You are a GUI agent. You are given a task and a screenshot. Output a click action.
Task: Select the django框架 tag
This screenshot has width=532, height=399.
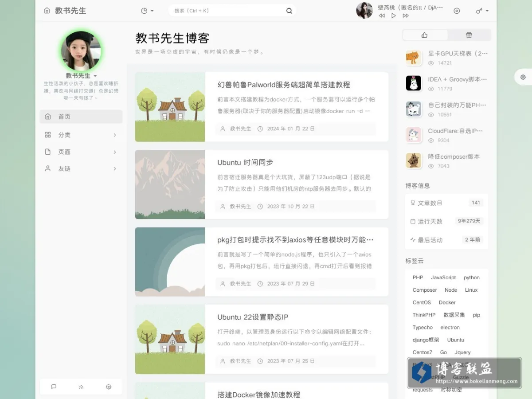(426, 340)
